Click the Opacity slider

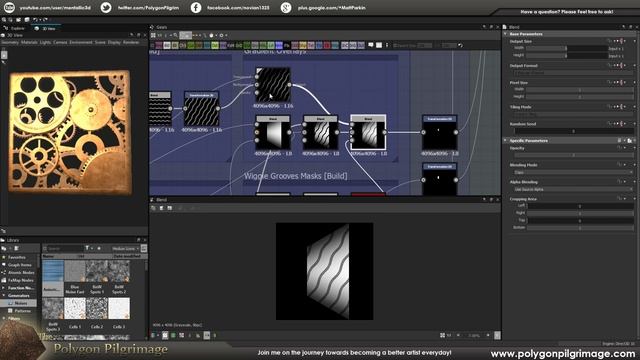point(573,156)
